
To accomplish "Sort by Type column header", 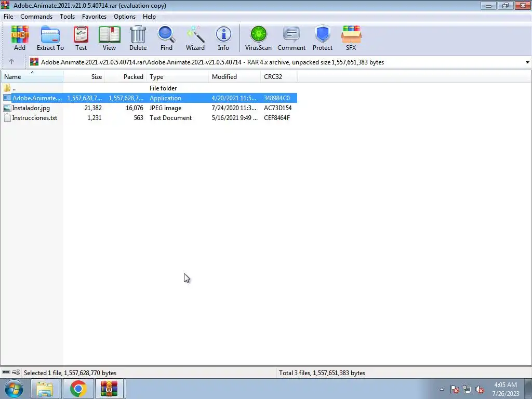I will (x=178, y=77).
